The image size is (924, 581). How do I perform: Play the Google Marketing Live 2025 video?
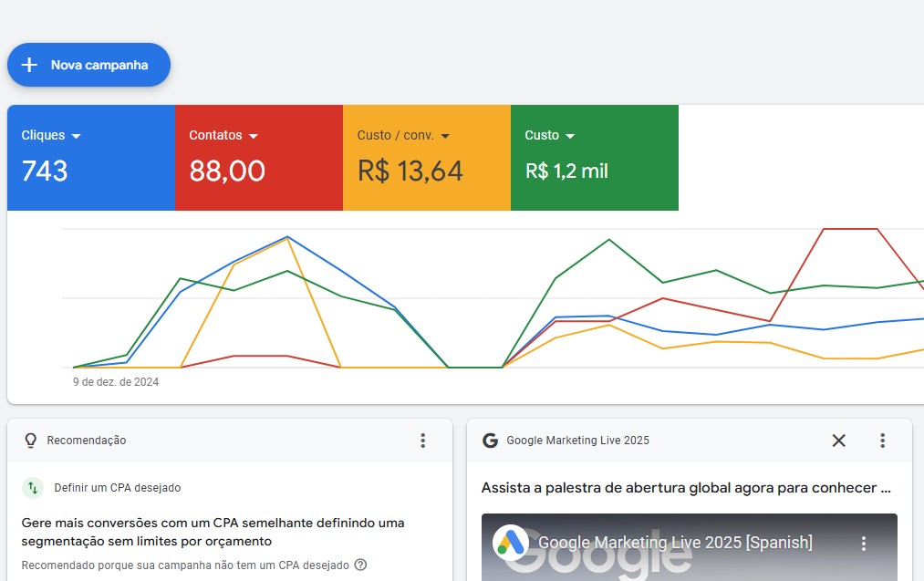click(x=689, y=547)
